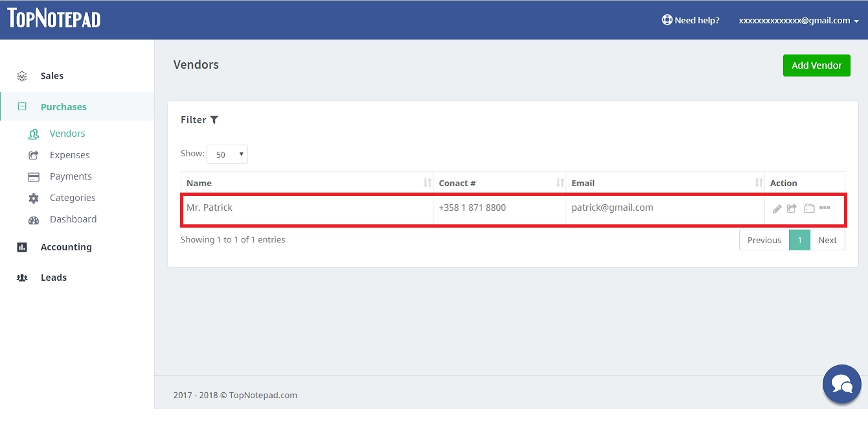Click the pencil edit icon for Mr. Patrick
Viewport: 868px width, 428px height.
tap(777, 209)
